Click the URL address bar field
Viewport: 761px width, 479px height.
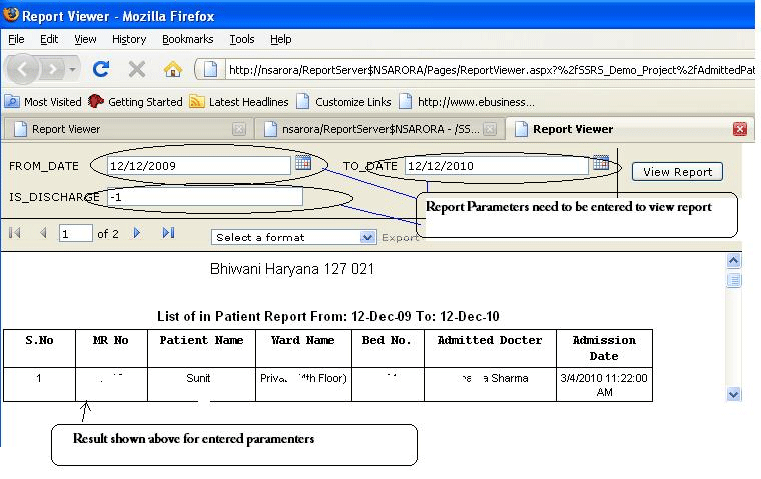pos(490,70)
